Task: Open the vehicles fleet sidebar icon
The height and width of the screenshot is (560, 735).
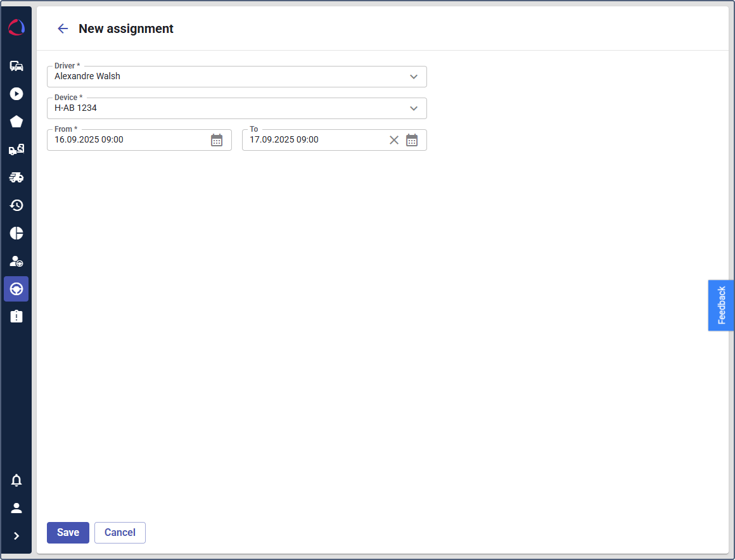Action: pos(16,66)
